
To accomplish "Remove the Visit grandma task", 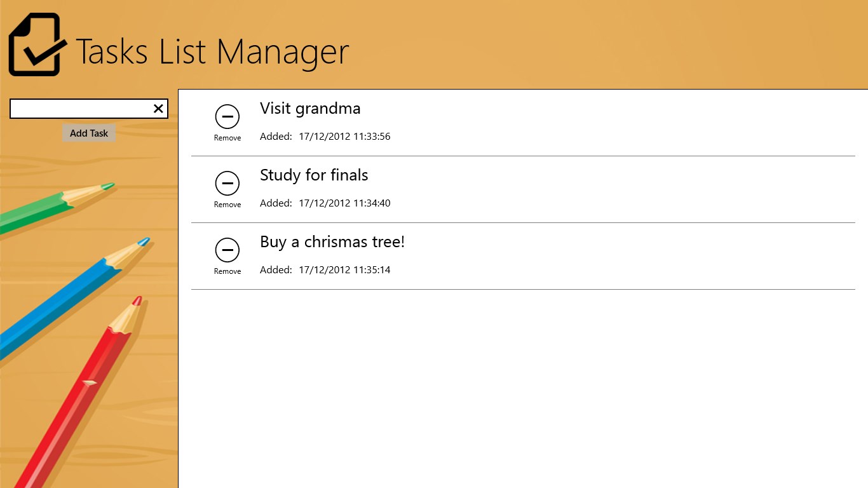I will [x=227, y=117].
